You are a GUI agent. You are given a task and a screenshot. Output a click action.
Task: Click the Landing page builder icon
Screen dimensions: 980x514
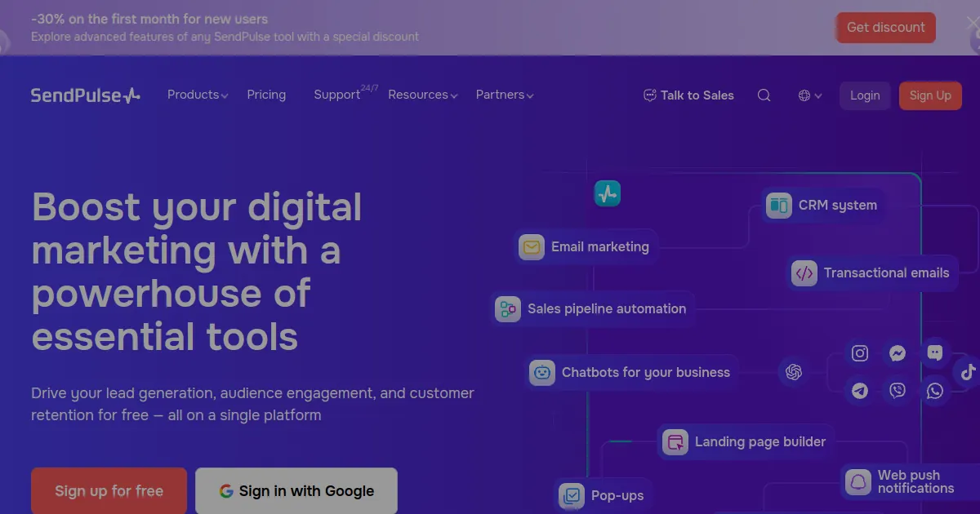(675, 442)
